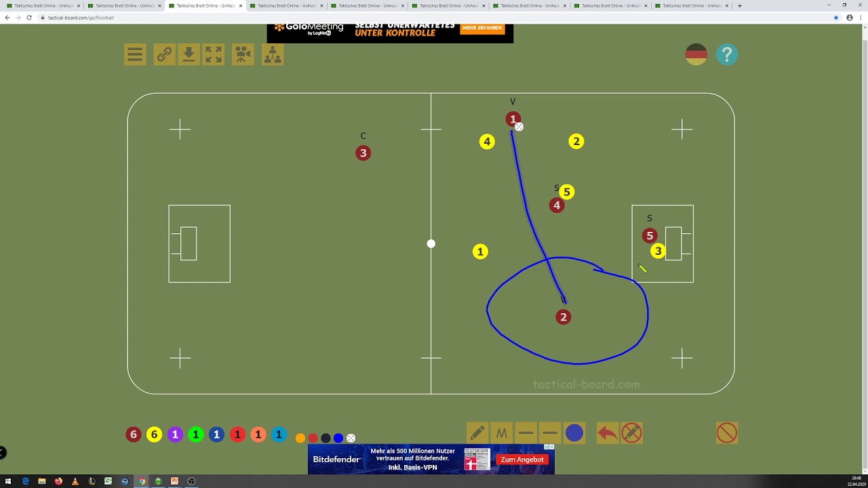Open PowerPoint from the Windows taskbar
Viewport: 868px width, 488px height.
(175, 481)
